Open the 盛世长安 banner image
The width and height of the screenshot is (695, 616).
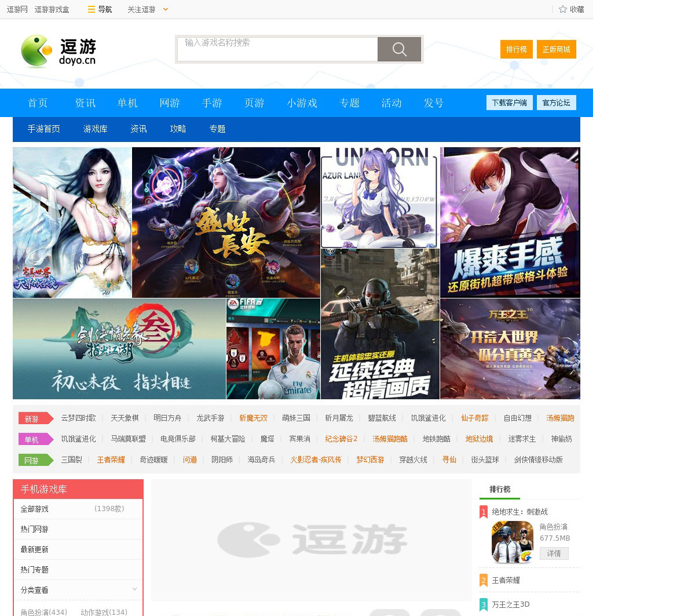[226, 223]
